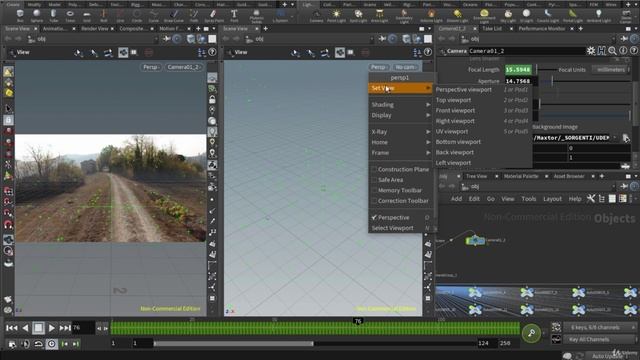Open the Add menu in the network editor
The image size is (640, 360).
click(456, 199)
